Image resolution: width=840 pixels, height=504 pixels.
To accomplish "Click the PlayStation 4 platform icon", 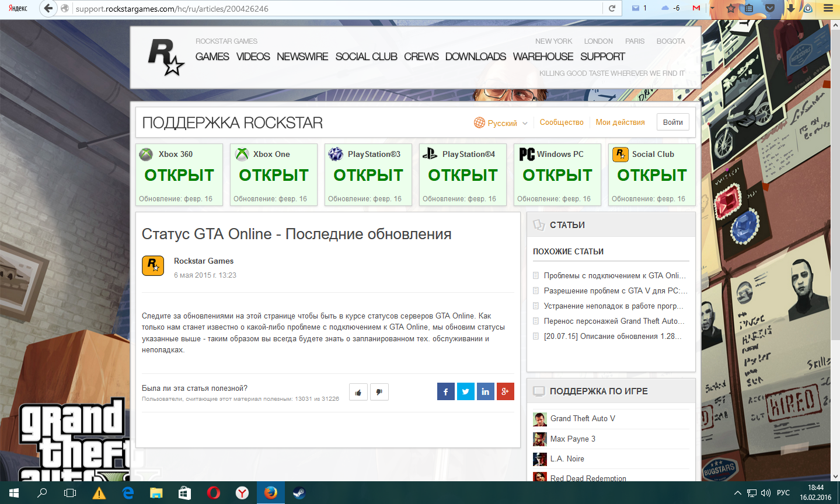I will coord(430,154).
